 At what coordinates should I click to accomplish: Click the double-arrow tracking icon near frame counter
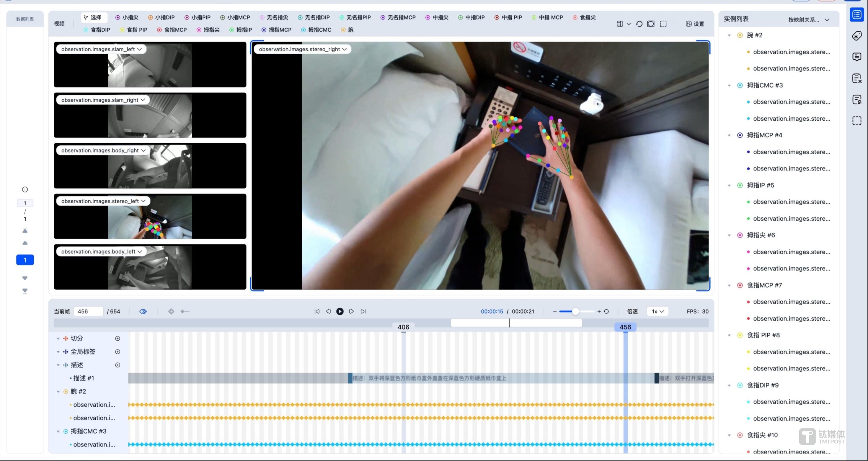[x=143, y=311]
